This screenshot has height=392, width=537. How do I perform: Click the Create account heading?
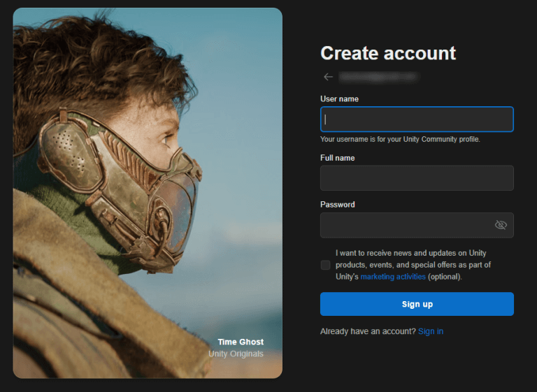[x=387, y=53]
